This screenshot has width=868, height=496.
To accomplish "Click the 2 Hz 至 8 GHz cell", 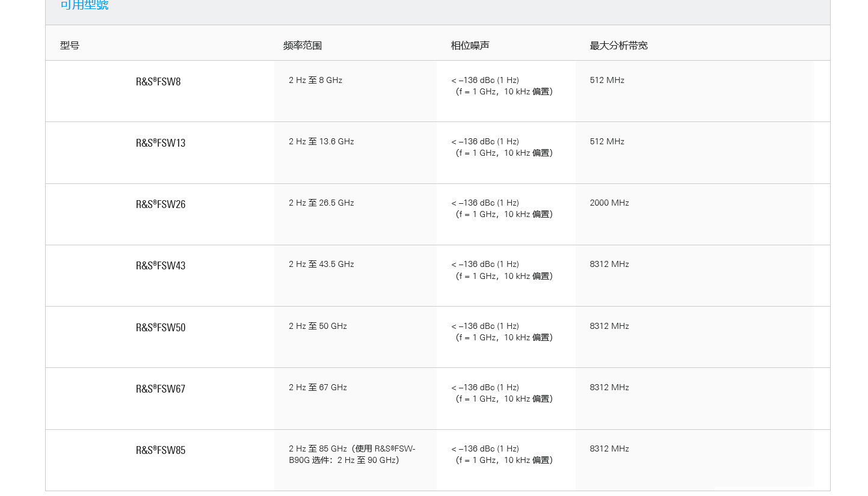I will click(x=315, y=80).
